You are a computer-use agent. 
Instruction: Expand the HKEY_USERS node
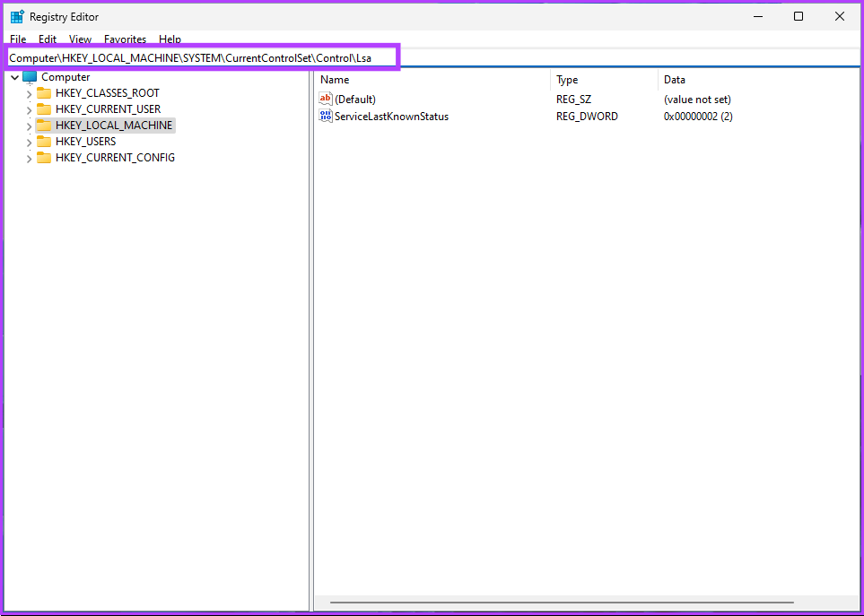pos(30,143)
